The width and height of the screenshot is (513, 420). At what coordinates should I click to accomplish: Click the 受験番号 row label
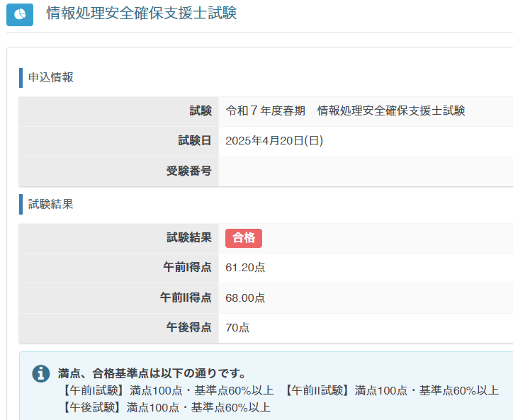click(x=188, y=171)
